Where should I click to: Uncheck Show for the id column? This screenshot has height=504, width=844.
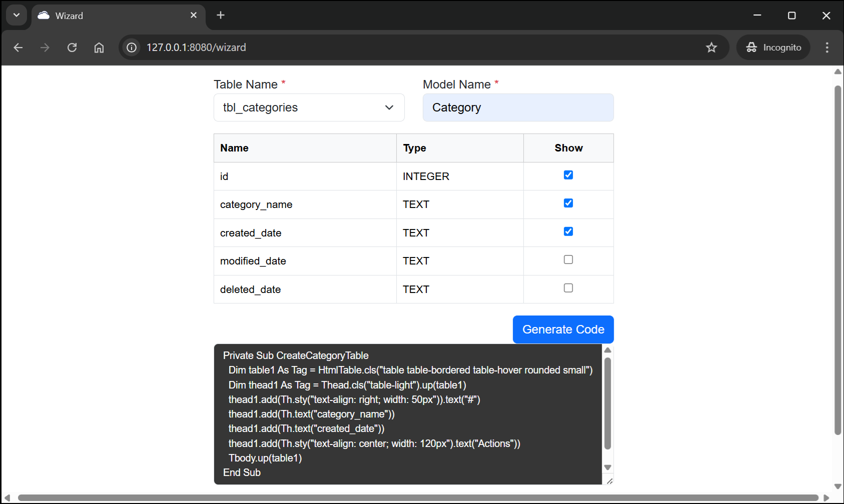568,175
